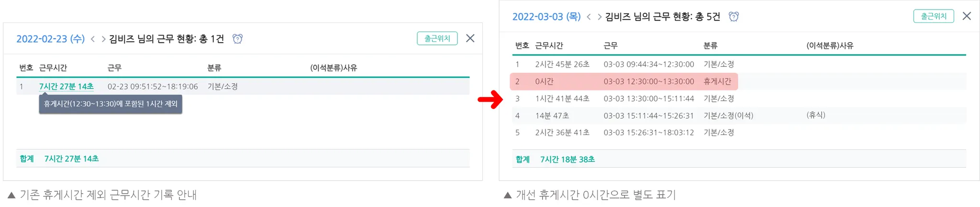The height and width of the screenshot is (207, 980).
Task: Click the 7시간 27분 14초 work time link
Action: tap(67, 87)
